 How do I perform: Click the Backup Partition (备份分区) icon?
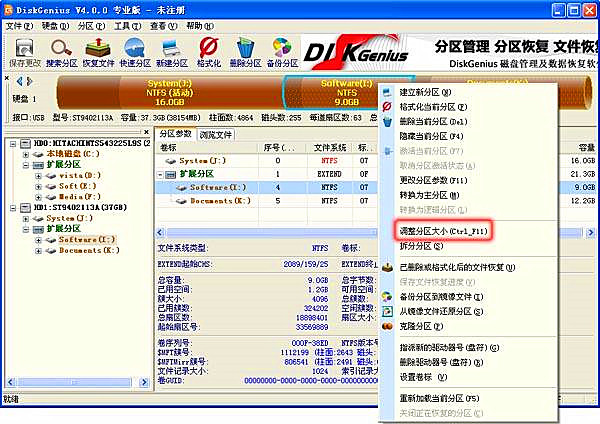[x=282, y=52]
